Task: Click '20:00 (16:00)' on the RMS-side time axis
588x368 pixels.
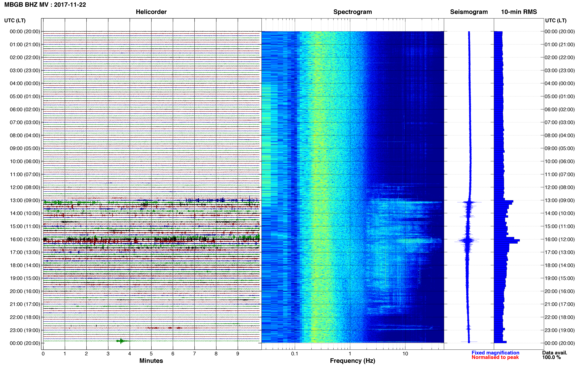Action: pos(560,291)
